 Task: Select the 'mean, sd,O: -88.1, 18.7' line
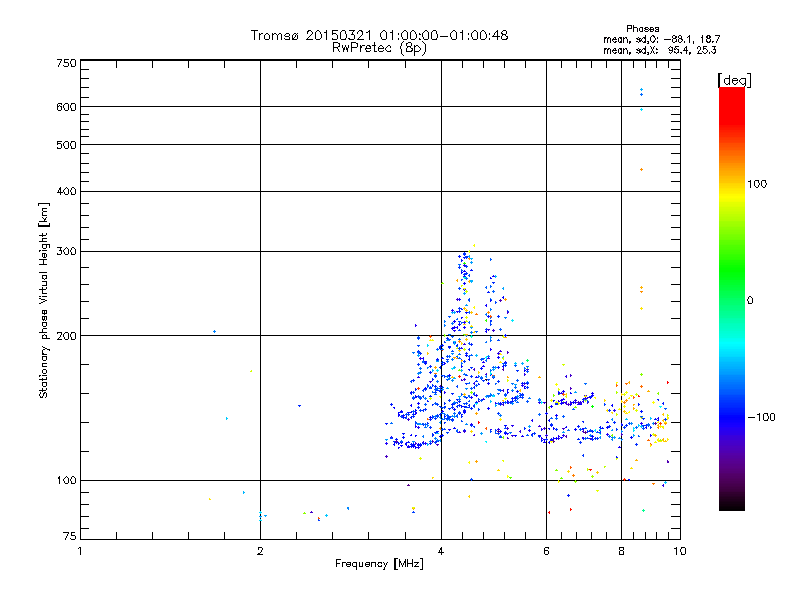click(662, 39)
